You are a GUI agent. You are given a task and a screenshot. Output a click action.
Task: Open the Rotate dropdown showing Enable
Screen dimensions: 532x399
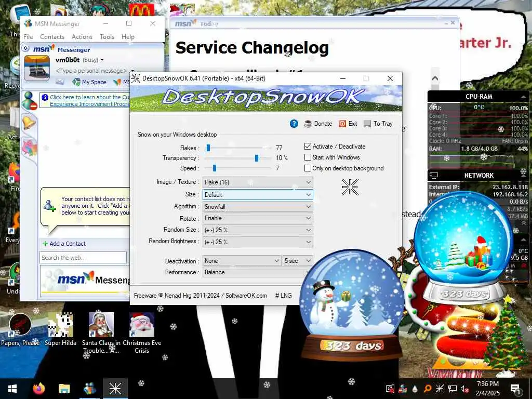pyautogui.click(x=258, y=218)
